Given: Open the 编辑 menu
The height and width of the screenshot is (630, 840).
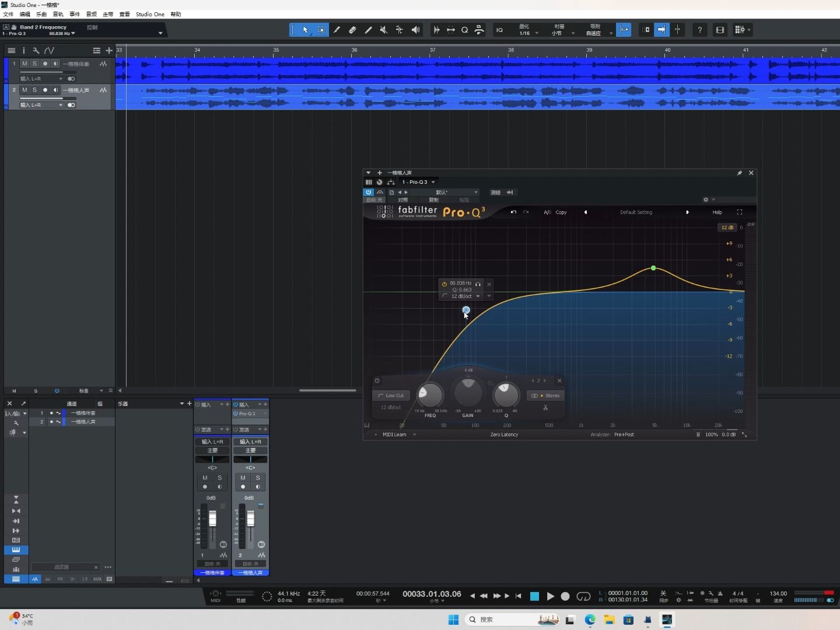Looking at the screenshot, I should (x=25, y=14).
